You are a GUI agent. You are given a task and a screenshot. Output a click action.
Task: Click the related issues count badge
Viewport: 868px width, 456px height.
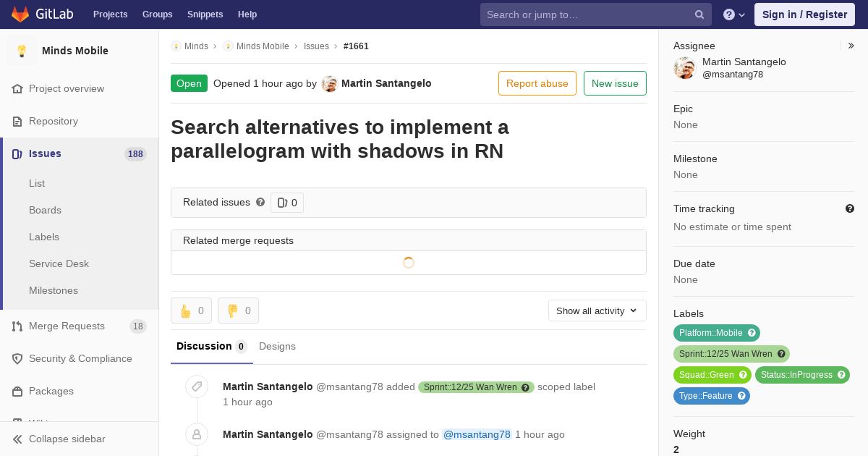click(x=287, y=203)
